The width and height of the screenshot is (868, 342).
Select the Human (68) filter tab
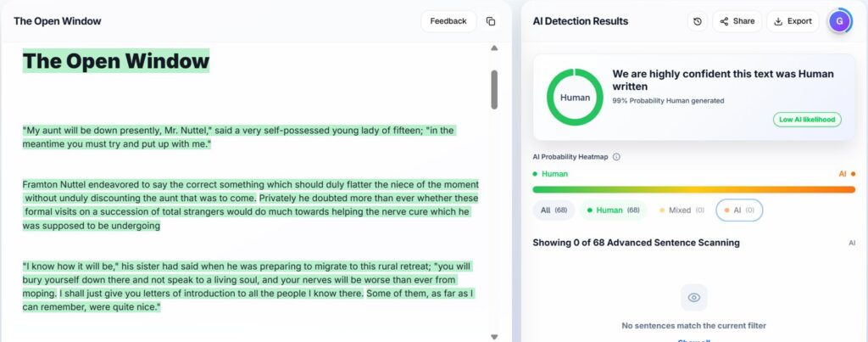coord(614,210)
